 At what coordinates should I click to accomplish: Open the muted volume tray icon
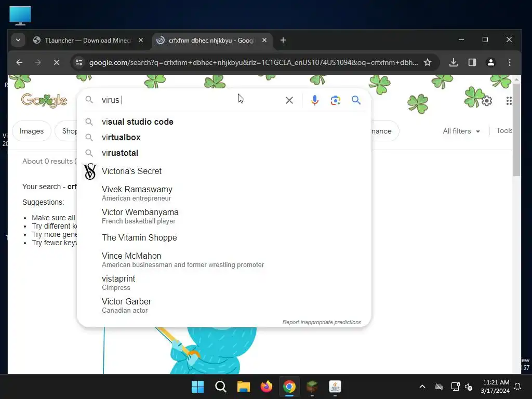469,387
